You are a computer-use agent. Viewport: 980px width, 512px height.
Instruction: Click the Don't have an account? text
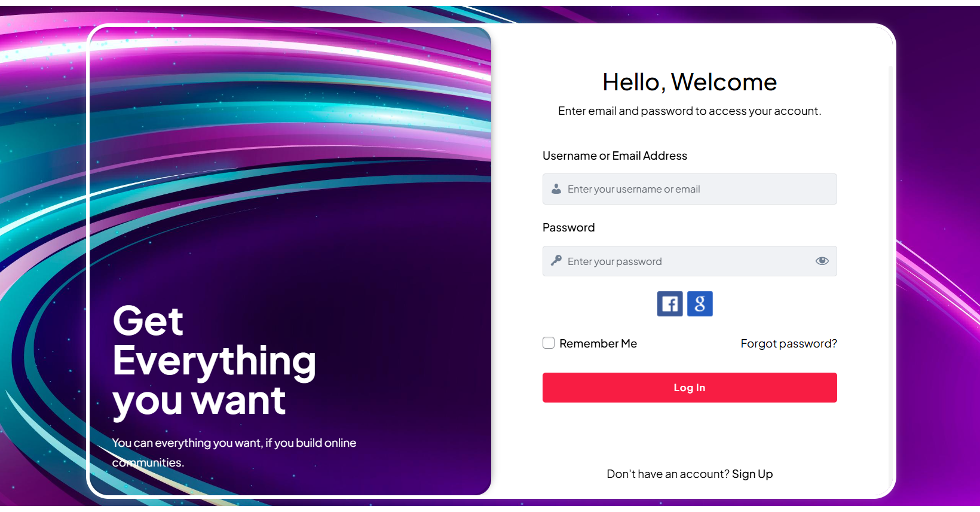667,474
